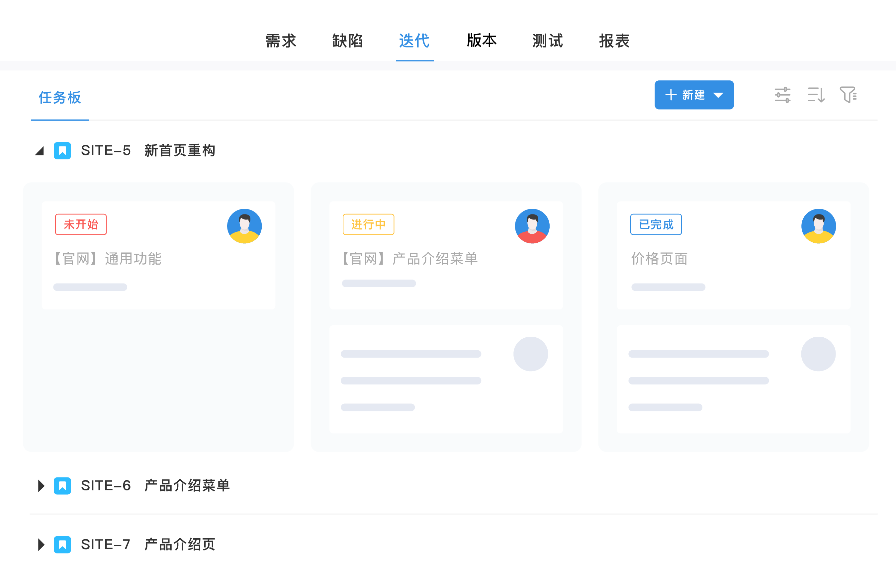Screen dimensions: 896x588
Task: Expand the SITE-7 产品介绍页 group
Action: pos(41,544)
